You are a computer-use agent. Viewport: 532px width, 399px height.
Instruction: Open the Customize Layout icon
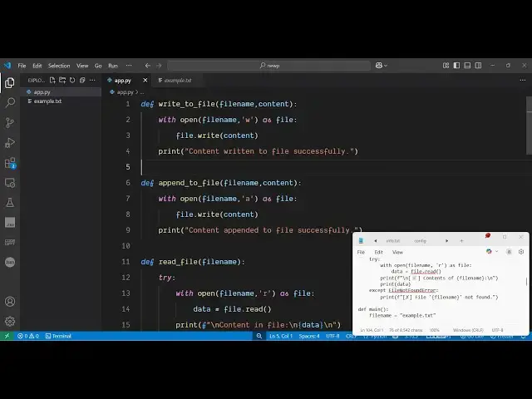coord(446,66)
